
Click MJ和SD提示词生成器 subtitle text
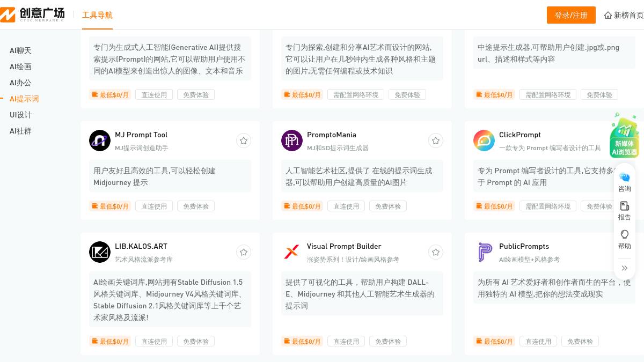[x=338, y=147]
